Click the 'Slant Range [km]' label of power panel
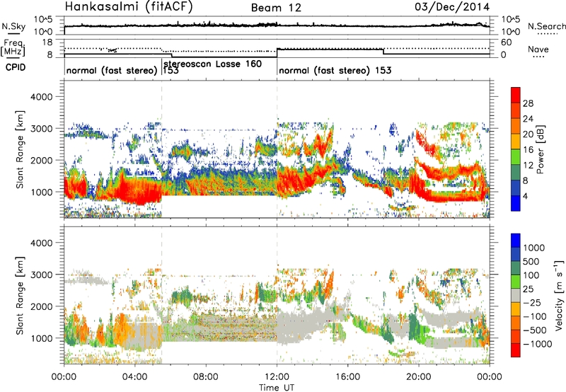This screenshot has width=566, height=392. coord(20,149)
